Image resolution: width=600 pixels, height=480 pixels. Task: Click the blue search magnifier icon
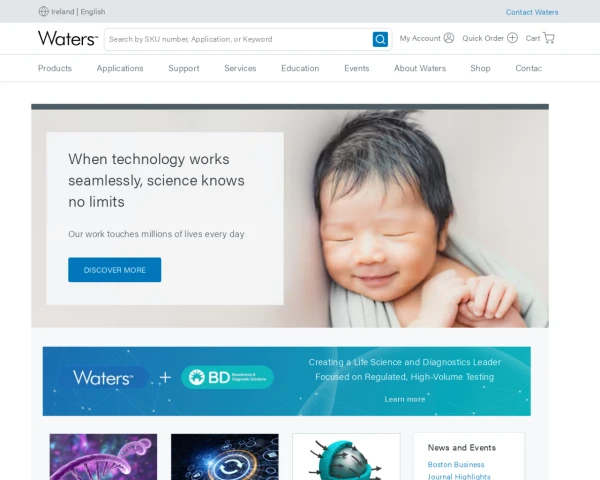[380, 39]
